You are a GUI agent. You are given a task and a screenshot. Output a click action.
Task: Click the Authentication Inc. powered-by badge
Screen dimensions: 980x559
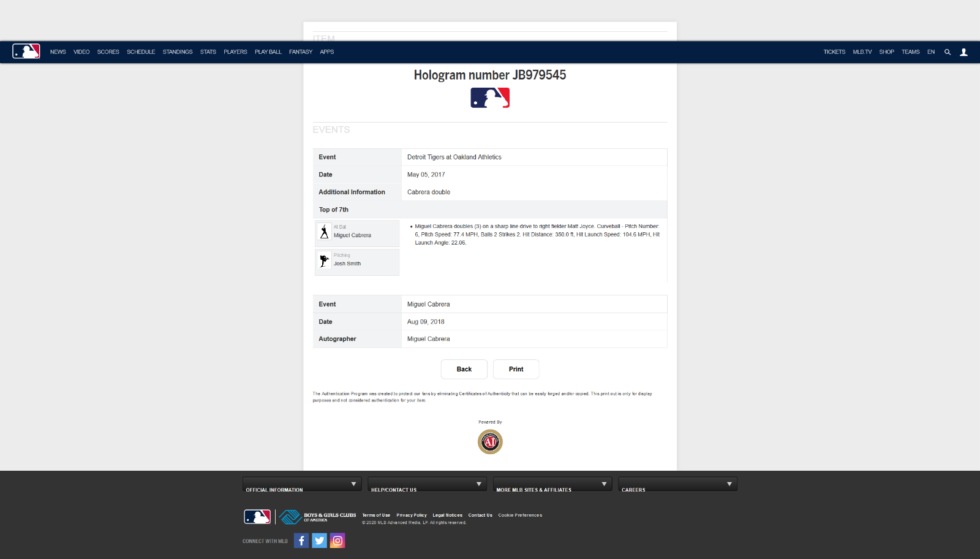pos(490,442)
